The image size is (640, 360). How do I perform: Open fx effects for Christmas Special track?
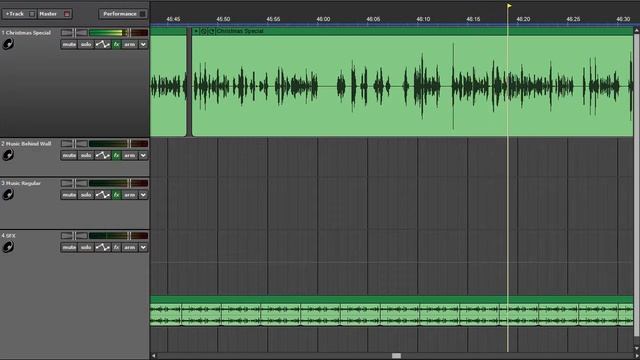(116, 44)
